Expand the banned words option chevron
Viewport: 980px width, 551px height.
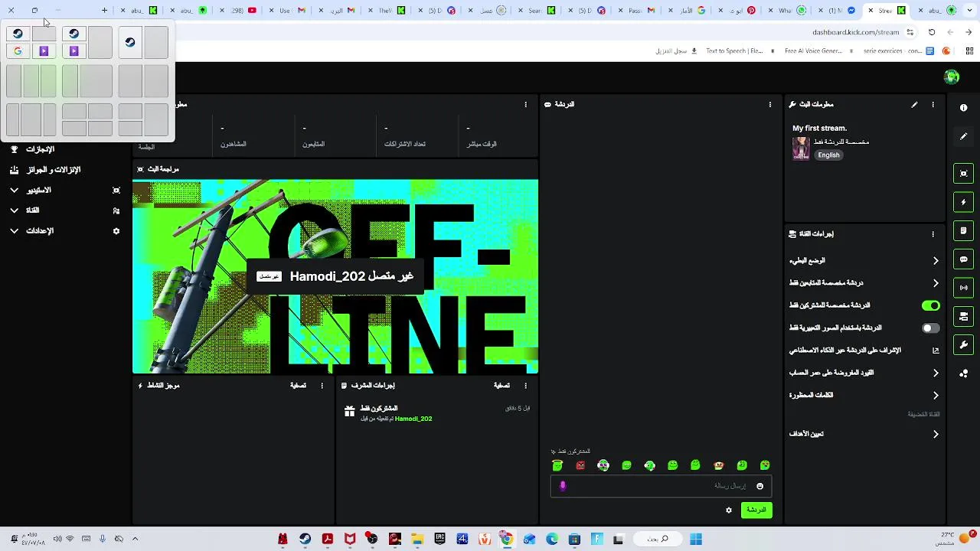[x=936, y=396]
